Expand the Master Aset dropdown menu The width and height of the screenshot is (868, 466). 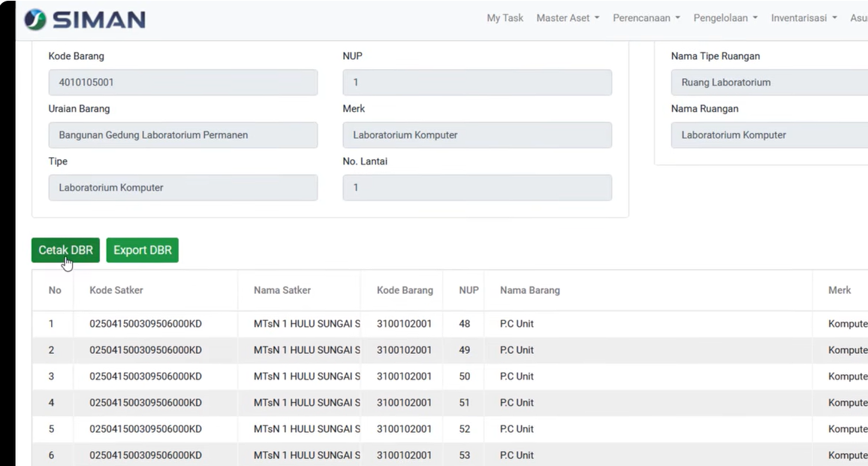click(x=568, y=18)
